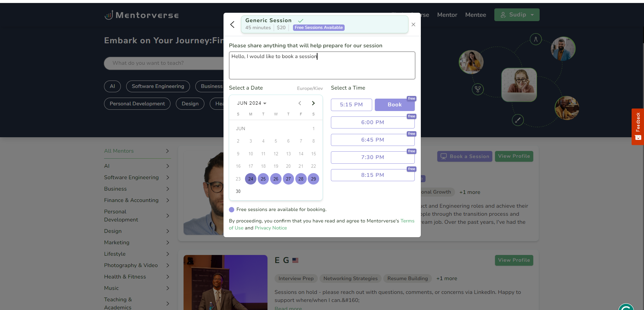The height and width of the screenshot is (310, 644).
Task: Open the Mentor navigation item
Action: point(447,15)
